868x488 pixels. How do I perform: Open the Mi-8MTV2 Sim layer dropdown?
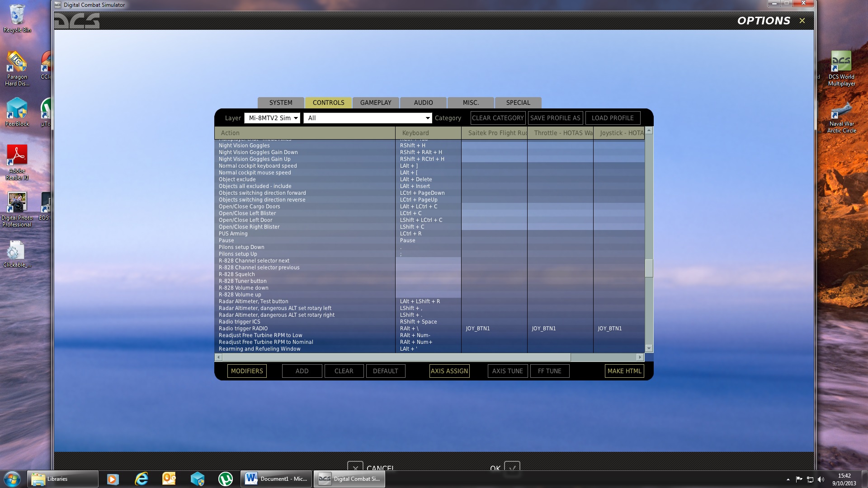[272, 118]
